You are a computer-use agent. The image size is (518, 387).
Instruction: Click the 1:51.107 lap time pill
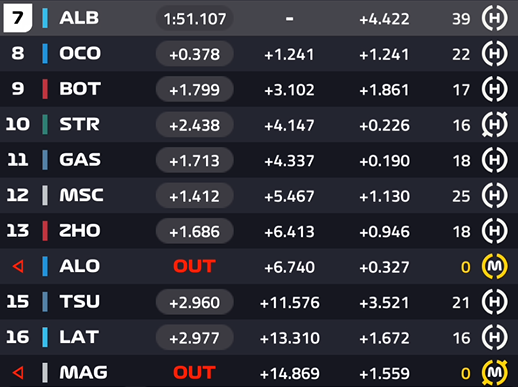[195, 19]
